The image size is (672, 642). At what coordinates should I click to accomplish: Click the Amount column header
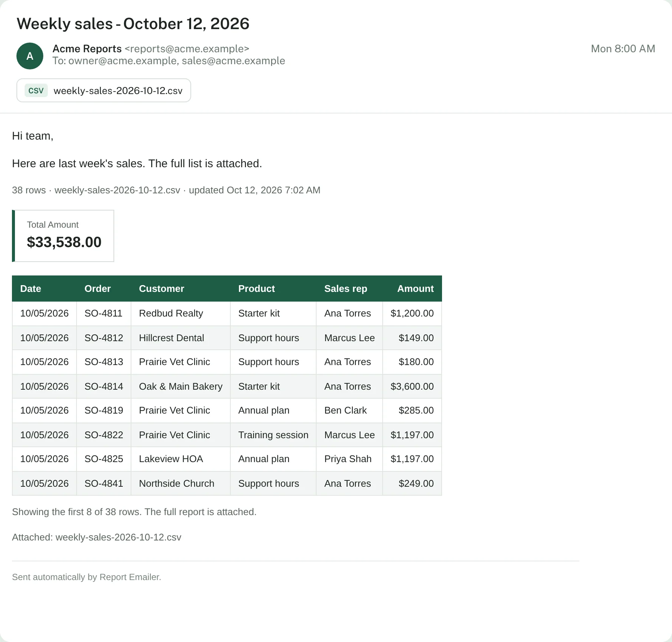click(412, 289)
